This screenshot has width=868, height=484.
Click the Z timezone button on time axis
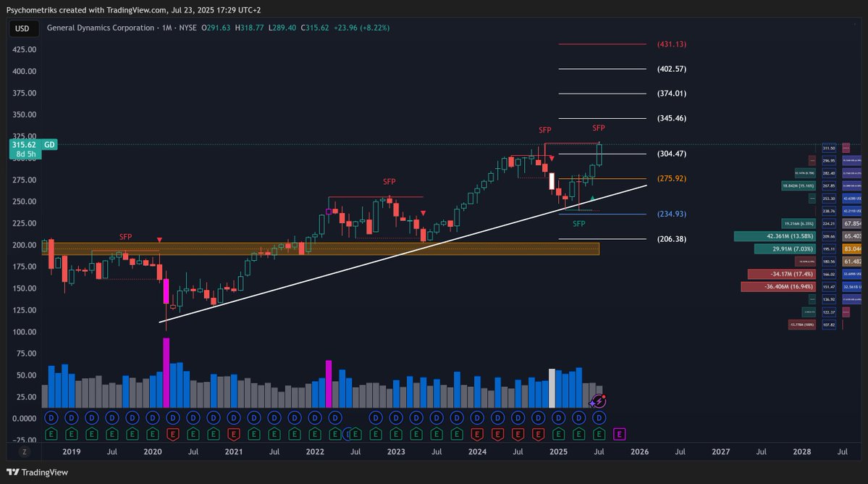coord(24,452)
